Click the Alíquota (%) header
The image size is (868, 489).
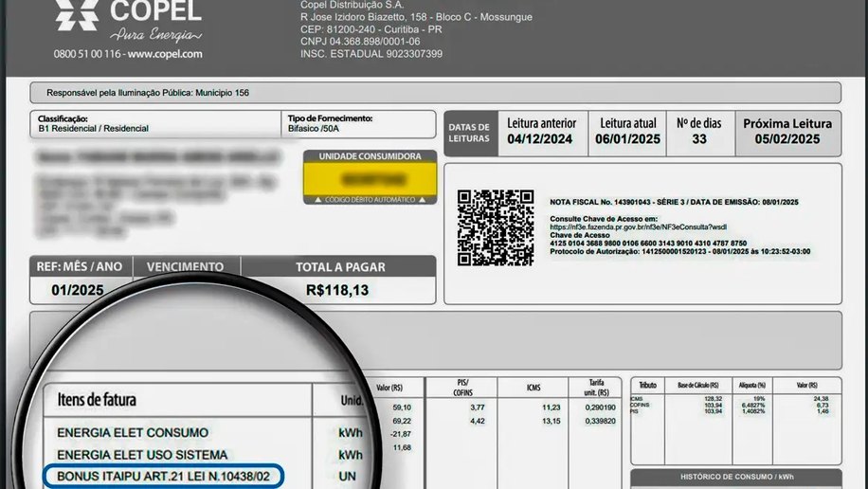tap(752, 385)
